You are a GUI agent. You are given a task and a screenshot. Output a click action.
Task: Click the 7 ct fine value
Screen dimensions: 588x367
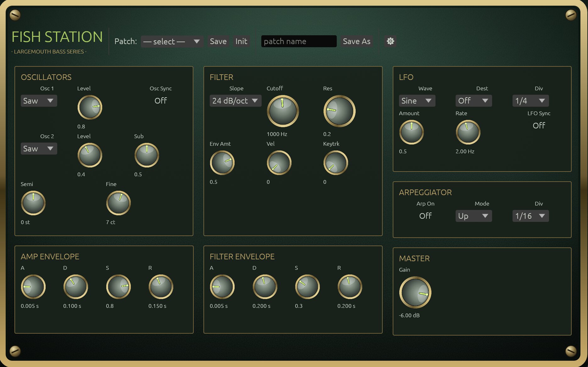tap(110, 222)
